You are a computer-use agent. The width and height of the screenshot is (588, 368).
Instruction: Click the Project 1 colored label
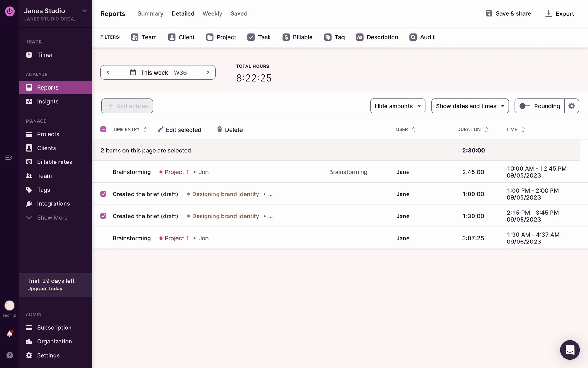[x=176, y=172]
